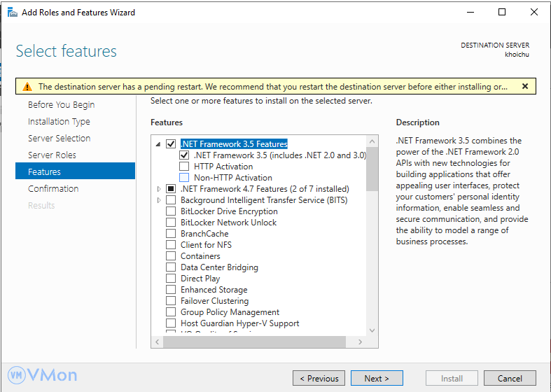Expand the Background Intelligent Transfer Service node
The width and height of the screenshot is (551, 392).
[x=159, y=200]
